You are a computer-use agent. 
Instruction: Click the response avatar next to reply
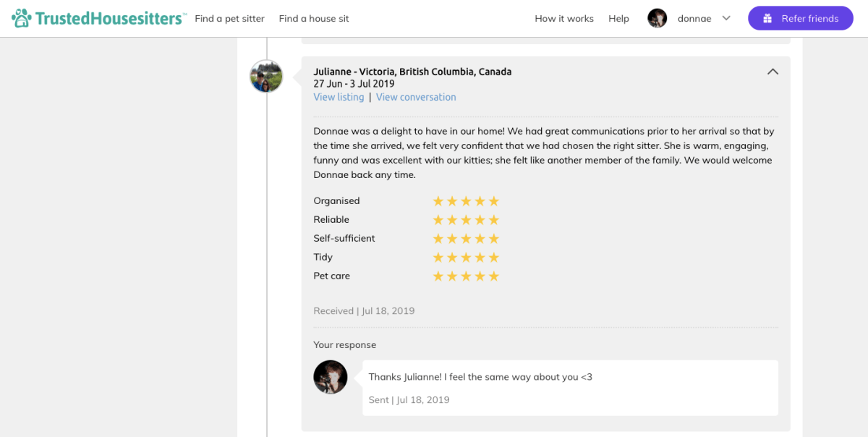pos(331,377)
